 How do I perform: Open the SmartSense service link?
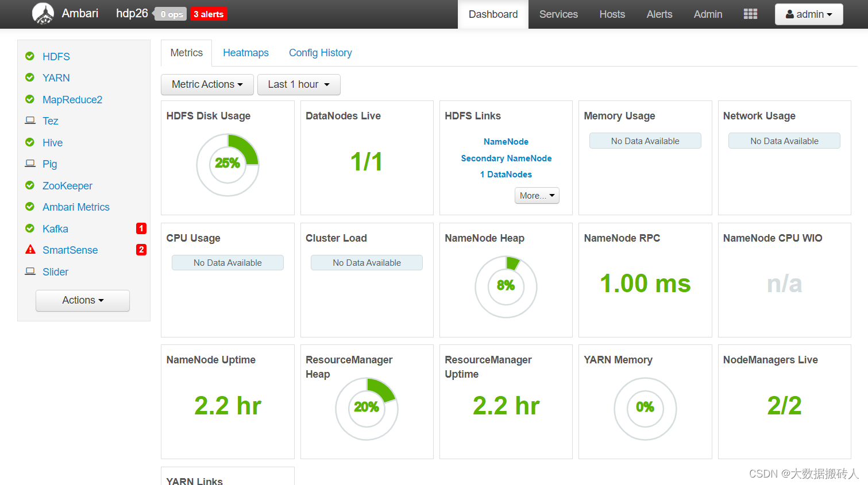click(x=70, y=250)
